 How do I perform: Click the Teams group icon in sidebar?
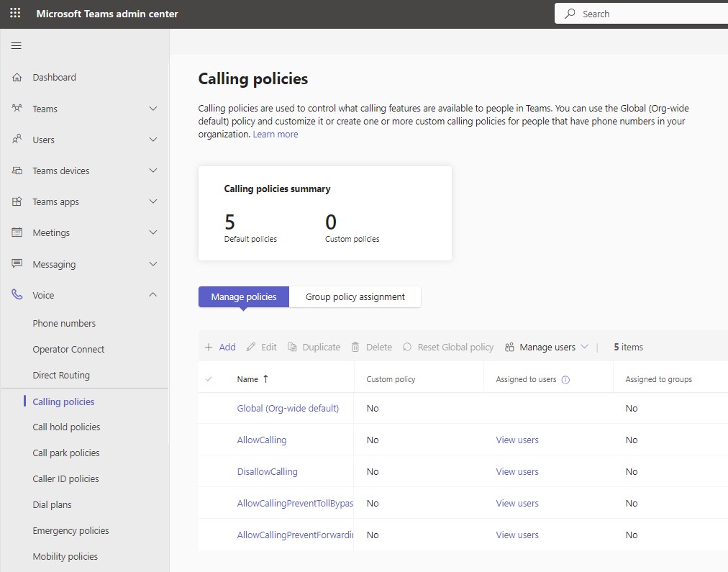[17, 108]
